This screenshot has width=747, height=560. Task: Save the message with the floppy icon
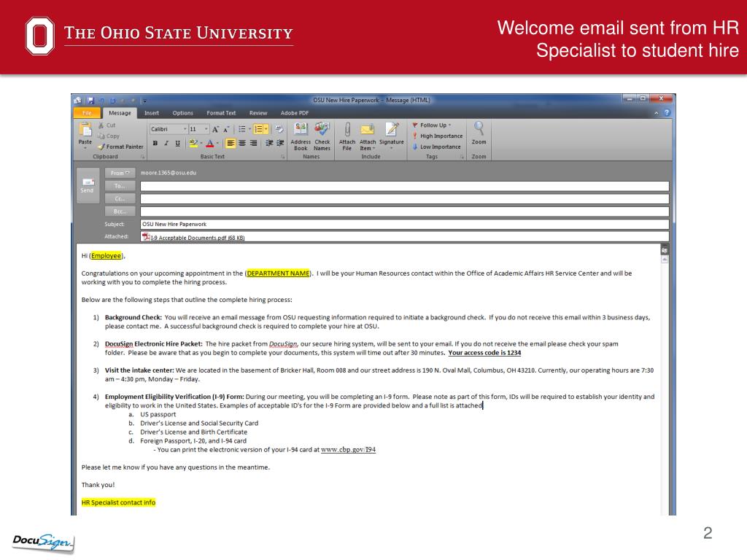(90, 101)
